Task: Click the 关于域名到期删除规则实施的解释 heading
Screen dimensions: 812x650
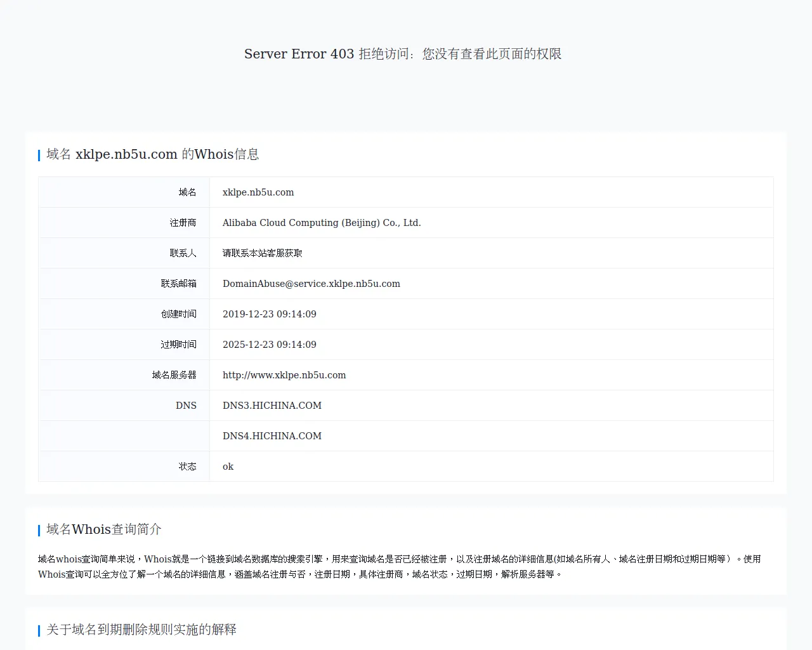Action: pos(140,630)
